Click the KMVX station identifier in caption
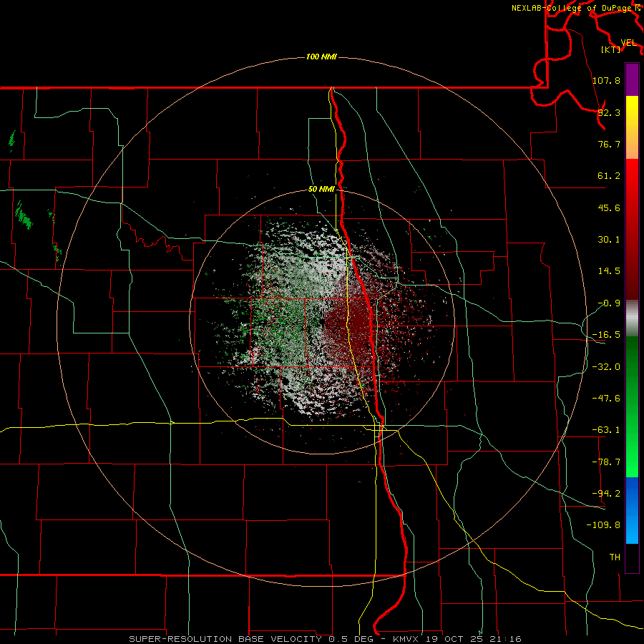The height and width of the screenshot is (644, 644). [x=406, y=639]
